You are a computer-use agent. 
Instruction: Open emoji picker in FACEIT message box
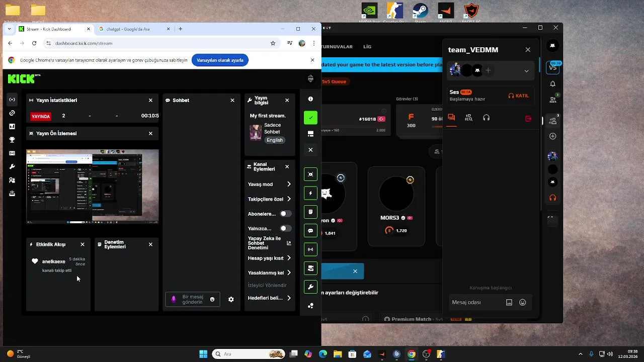click(x=523, y=302)
